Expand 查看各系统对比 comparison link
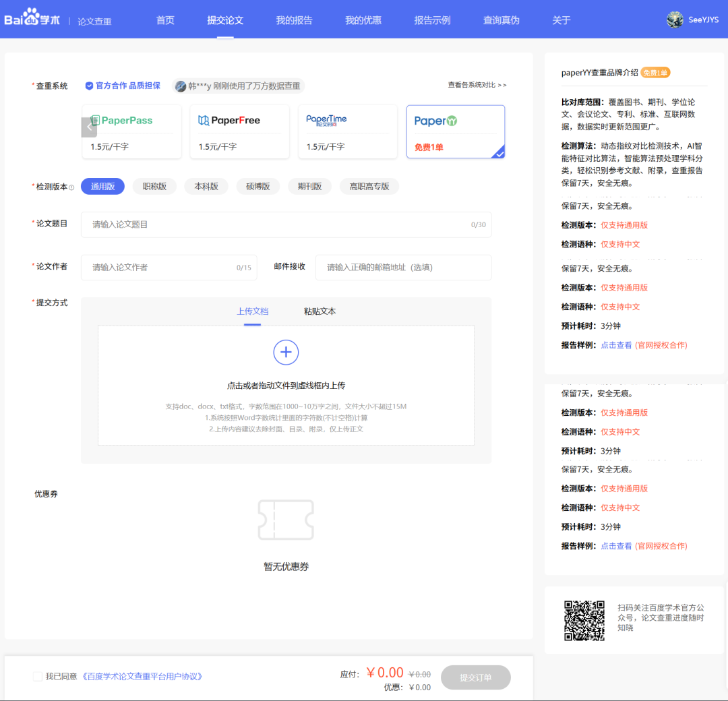 click(x=477, y=85)
